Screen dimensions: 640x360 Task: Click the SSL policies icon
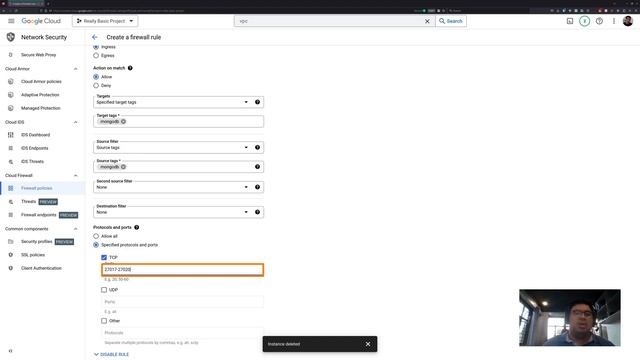(x=11, y=255)
